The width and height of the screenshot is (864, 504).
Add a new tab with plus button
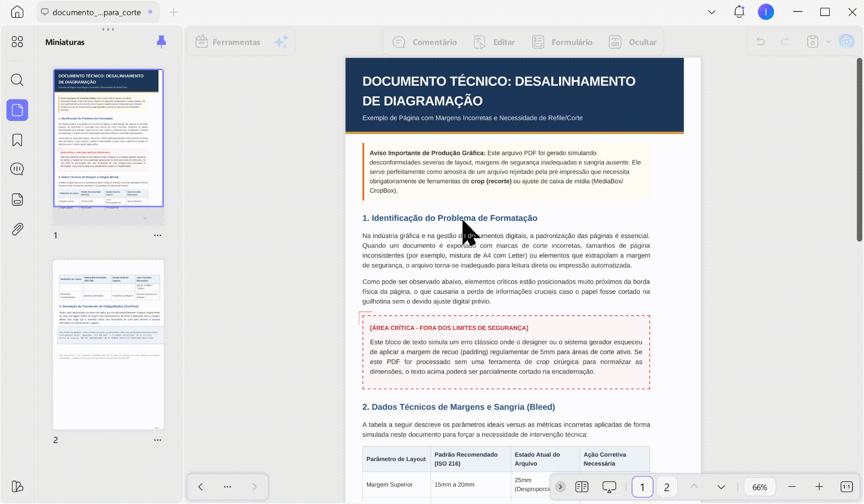click(x=173, y=12)
